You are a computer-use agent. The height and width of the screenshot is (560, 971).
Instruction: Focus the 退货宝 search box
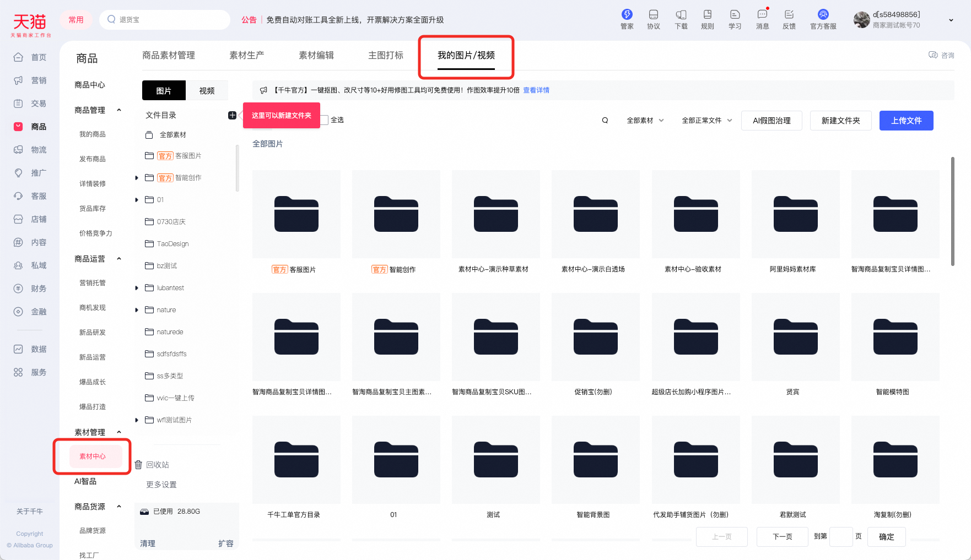pyautogui.click(x=165, y=20)
